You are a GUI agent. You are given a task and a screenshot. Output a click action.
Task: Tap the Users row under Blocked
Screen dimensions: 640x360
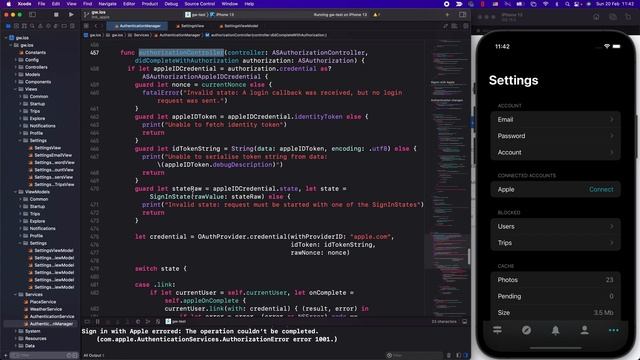[555, 227]
